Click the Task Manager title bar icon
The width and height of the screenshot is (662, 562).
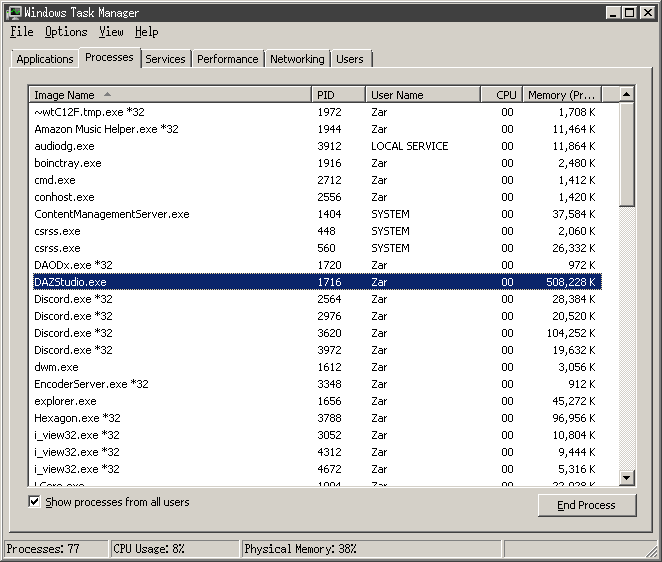click(x=14, y=13)
